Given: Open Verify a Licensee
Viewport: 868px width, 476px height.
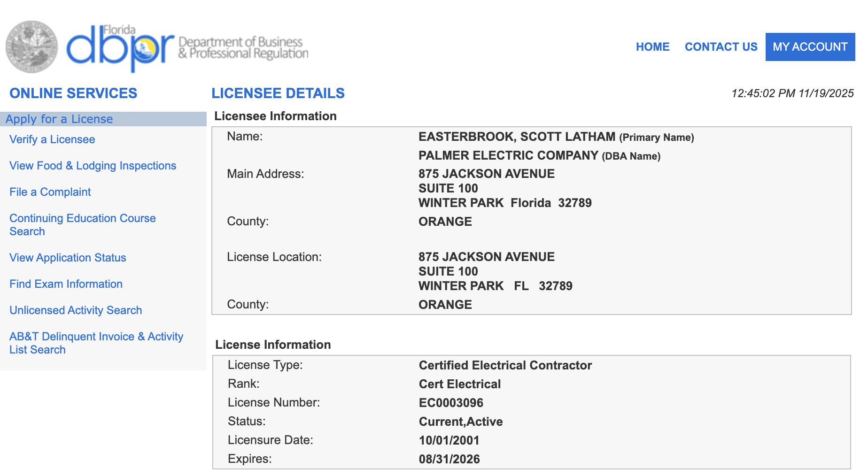Looking at the screenshot, I should tap(52, 139).
